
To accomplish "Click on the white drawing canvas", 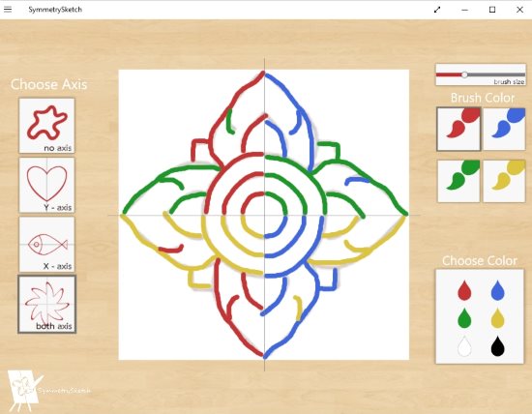I will pyautogui.click(x=264, y=215).
